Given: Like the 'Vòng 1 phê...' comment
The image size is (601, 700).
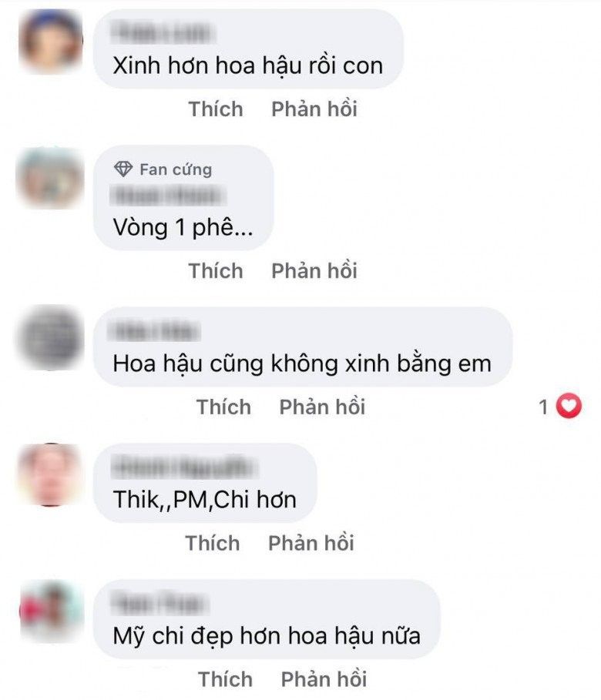Looking at the screenshot, I should (216, 270).
